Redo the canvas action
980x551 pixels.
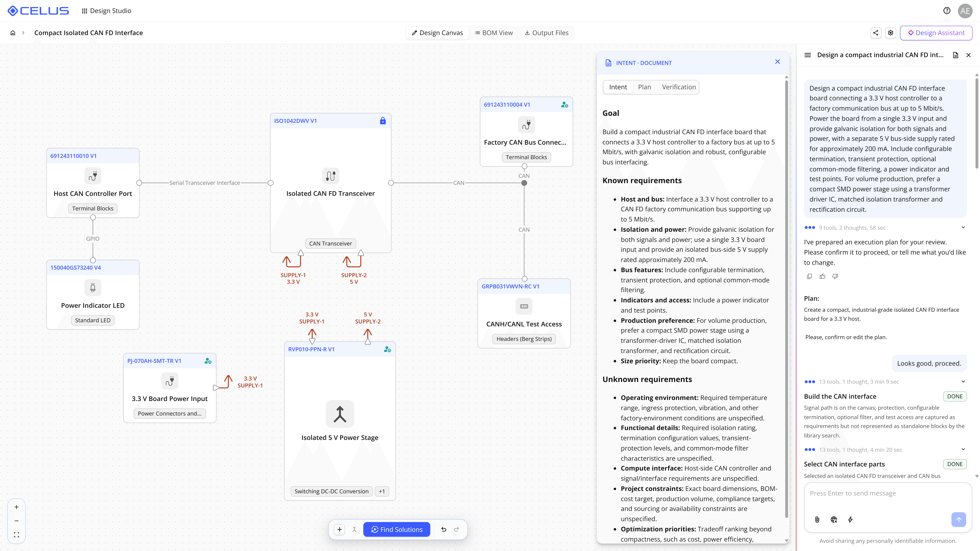pos(457,529)
